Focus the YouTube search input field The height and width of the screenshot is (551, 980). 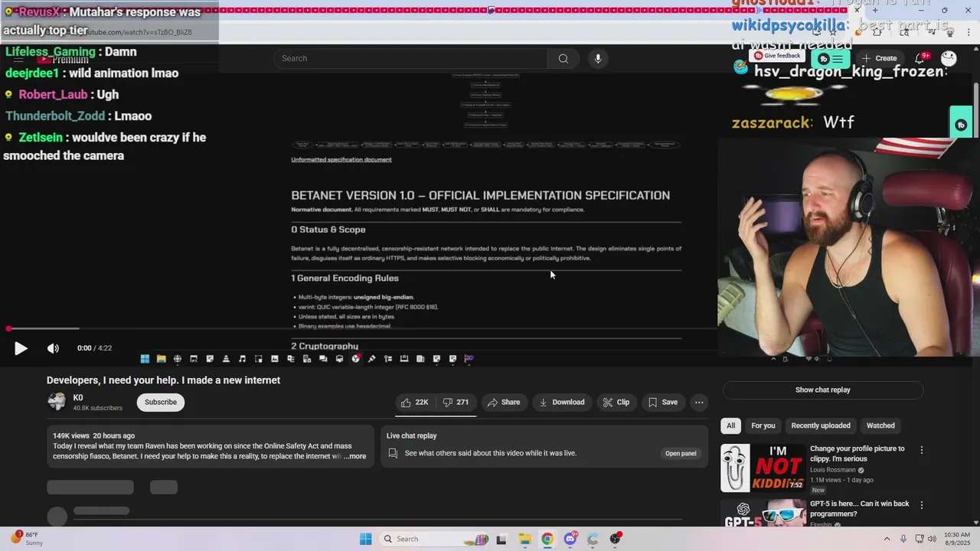tap(410, 58)
